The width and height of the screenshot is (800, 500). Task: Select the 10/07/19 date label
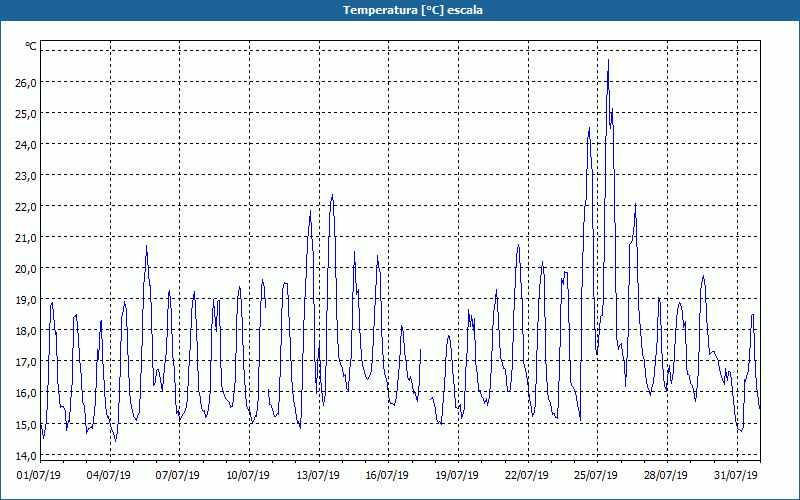(247, 476)
